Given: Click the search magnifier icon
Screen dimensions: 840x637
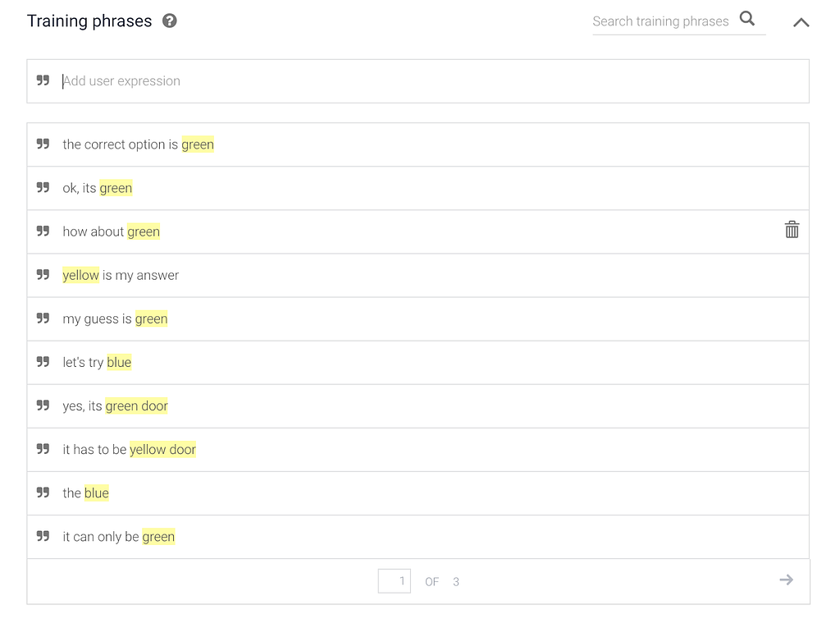Looking at the screenshot, I should tap(747, 19).
